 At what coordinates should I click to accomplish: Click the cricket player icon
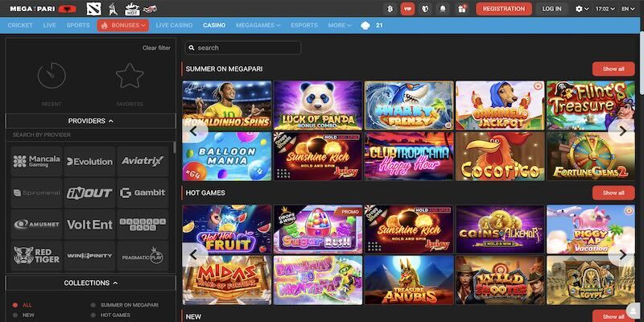point(113,9)
